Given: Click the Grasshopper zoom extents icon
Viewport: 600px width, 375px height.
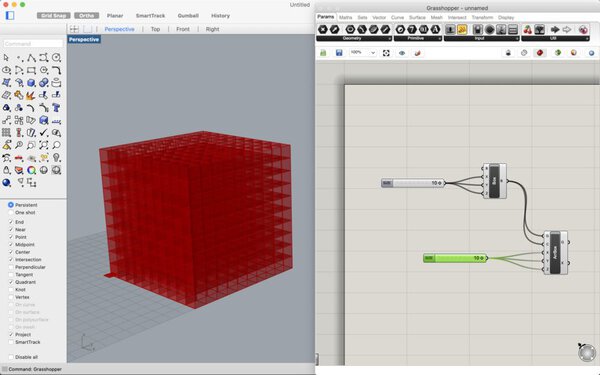Looking at the screenshot, I should 386,53.
